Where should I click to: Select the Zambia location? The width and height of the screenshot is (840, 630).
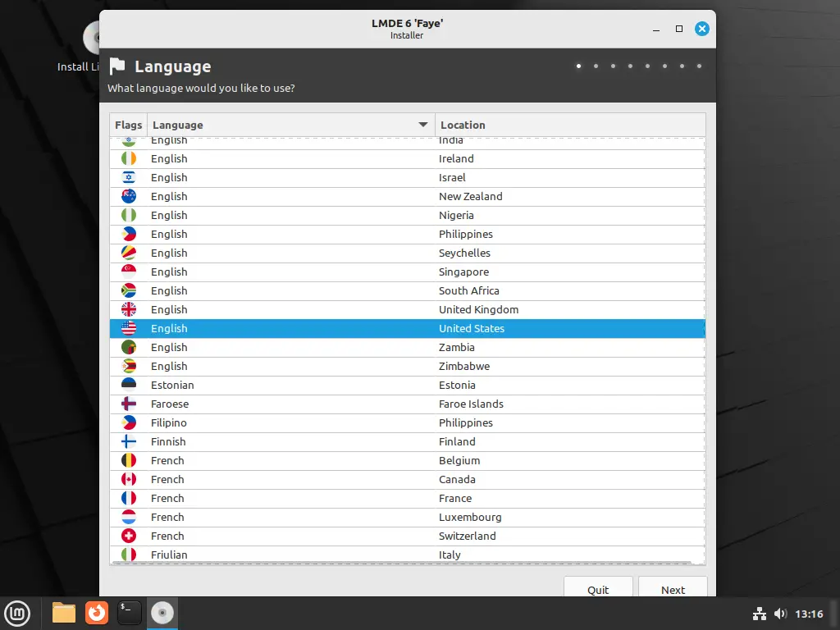tap(456, 347)
